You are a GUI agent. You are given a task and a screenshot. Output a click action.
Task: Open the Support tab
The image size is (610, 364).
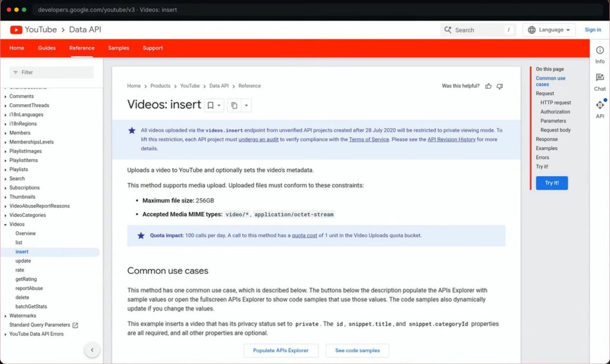152,48
